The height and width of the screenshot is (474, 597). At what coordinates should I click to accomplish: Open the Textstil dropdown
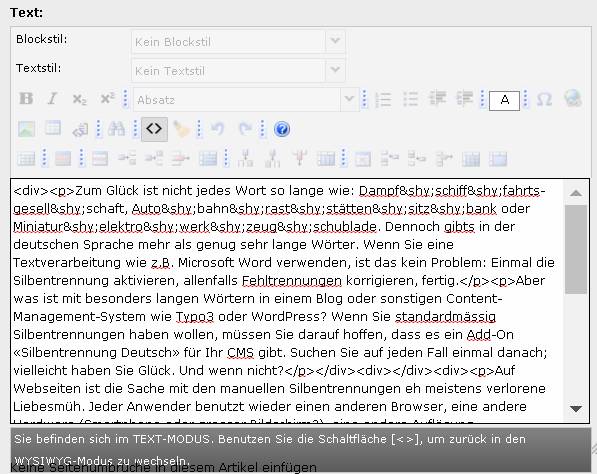238,70
